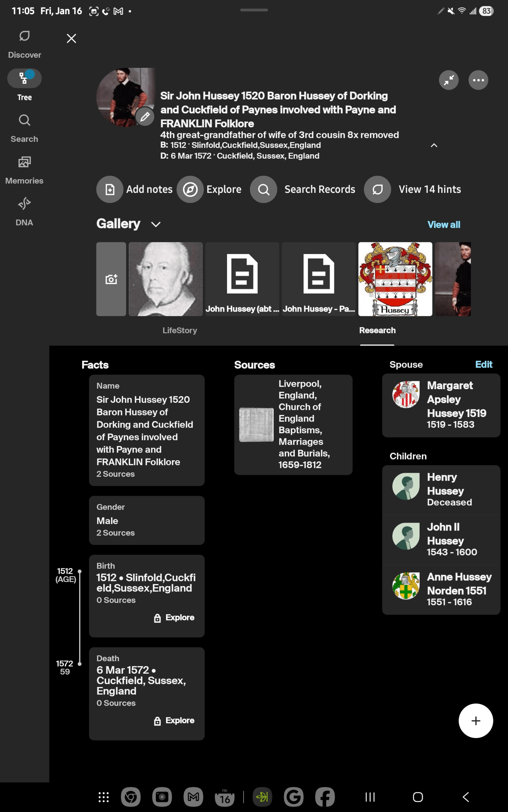Open the more options ellipsis menu
Screen dimensions: 508x812
tap(478, 80)
